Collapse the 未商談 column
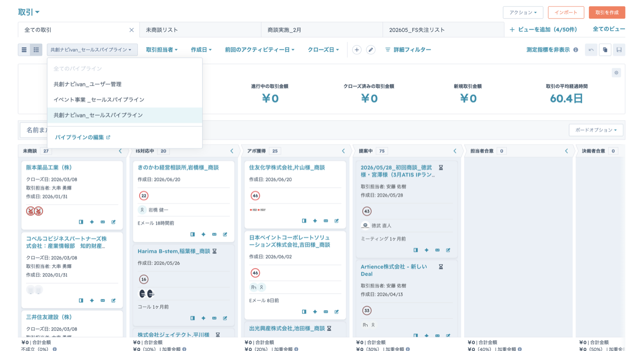The height and width of the screenshot is (351, 644). point(120,151)
